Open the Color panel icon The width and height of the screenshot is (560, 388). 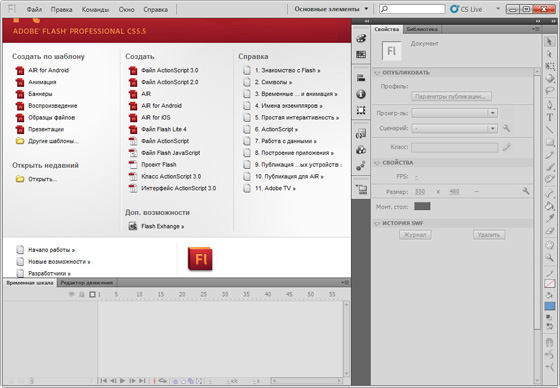(x=361, y=38)
